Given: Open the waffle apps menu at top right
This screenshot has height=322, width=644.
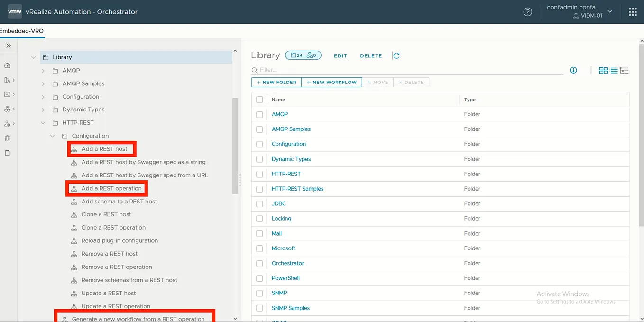Looking at the screenshot, I should pyautogui.click(x=633, y=11).
